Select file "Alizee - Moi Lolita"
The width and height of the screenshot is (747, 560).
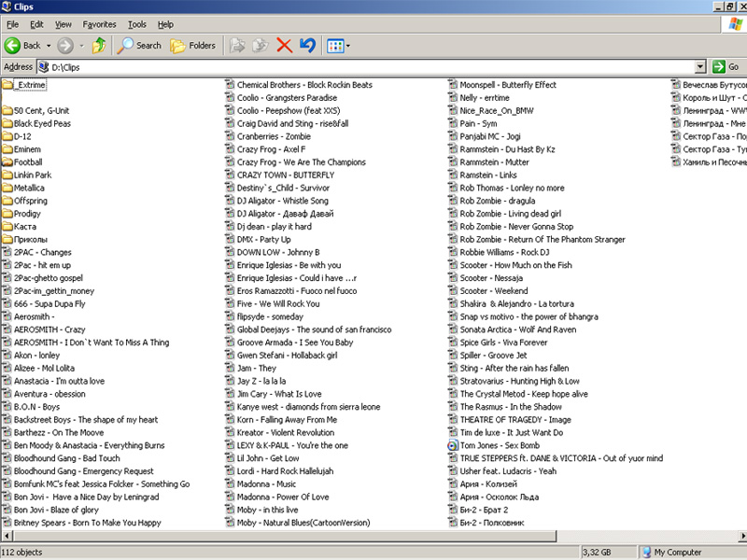click(x=44, y=368)
